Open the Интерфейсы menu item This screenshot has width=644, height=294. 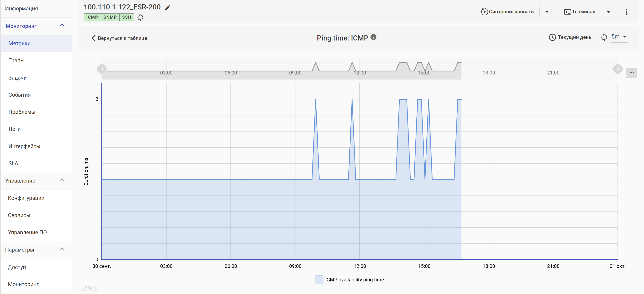pos(24,146)
